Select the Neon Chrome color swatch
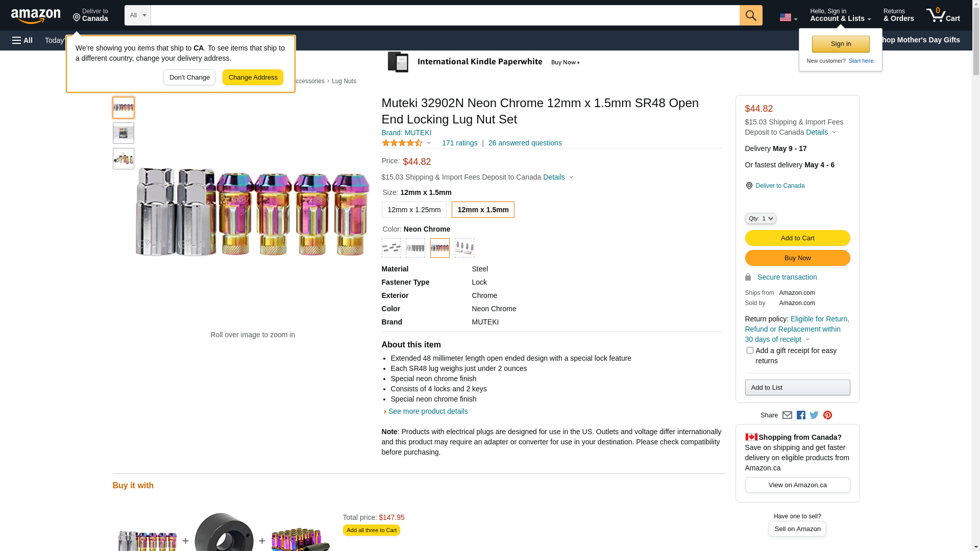The width and height of the screenshot is (980, 551). [440, 248]
